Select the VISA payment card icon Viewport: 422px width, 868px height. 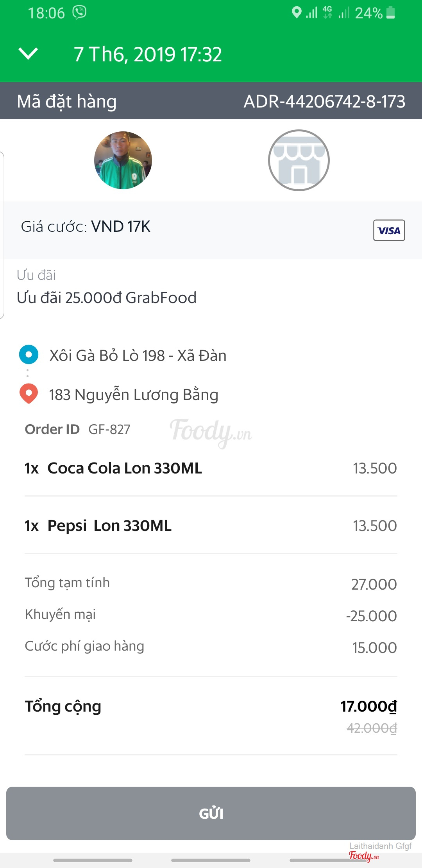pos(389,230)
